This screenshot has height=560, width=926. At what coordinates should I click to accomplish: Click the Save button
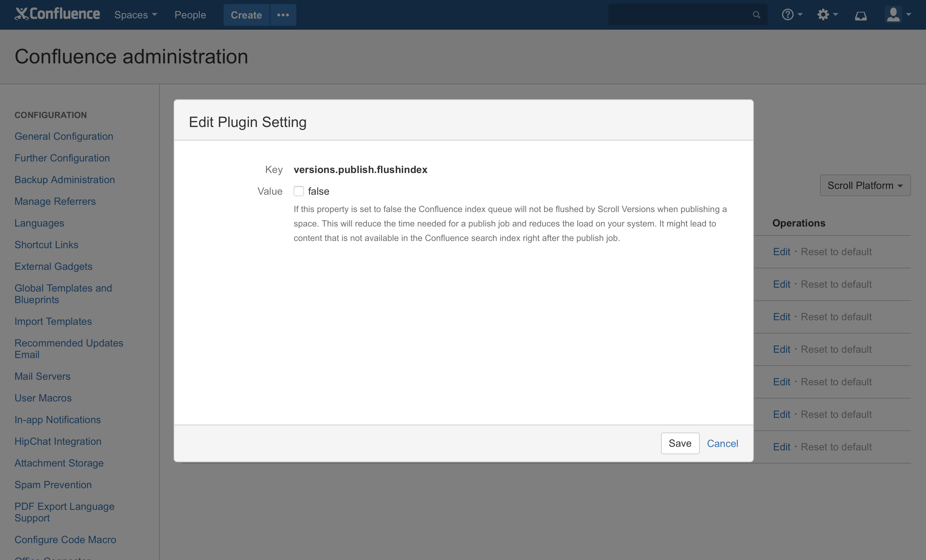680,443
